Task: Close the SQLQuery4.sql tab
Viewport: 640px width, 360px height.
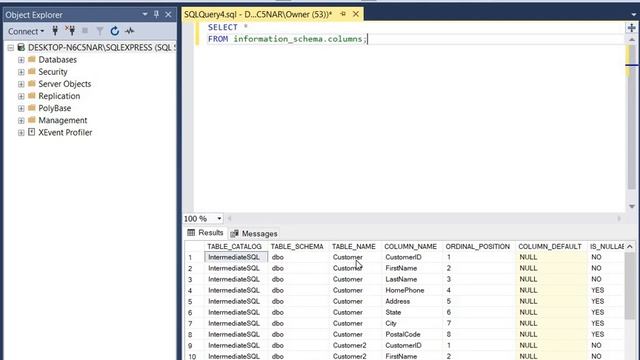Action: [356, 14]
